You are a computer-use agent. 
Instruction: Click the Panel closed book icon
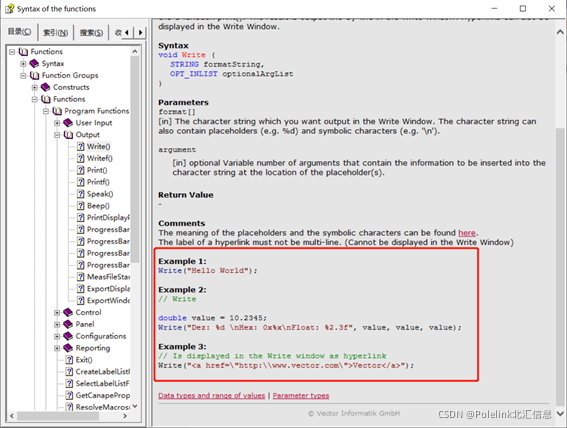68,324
